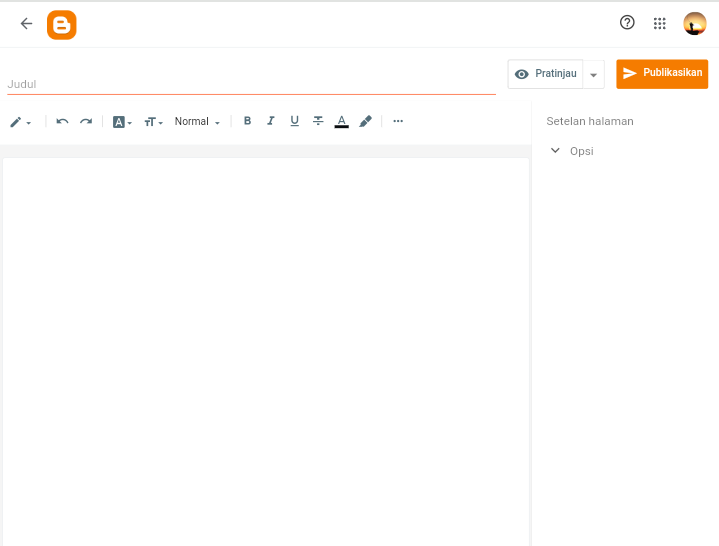This screenshot has width=719, height=546.
Task: Open the Google apps grid
Action: [659, 23]
